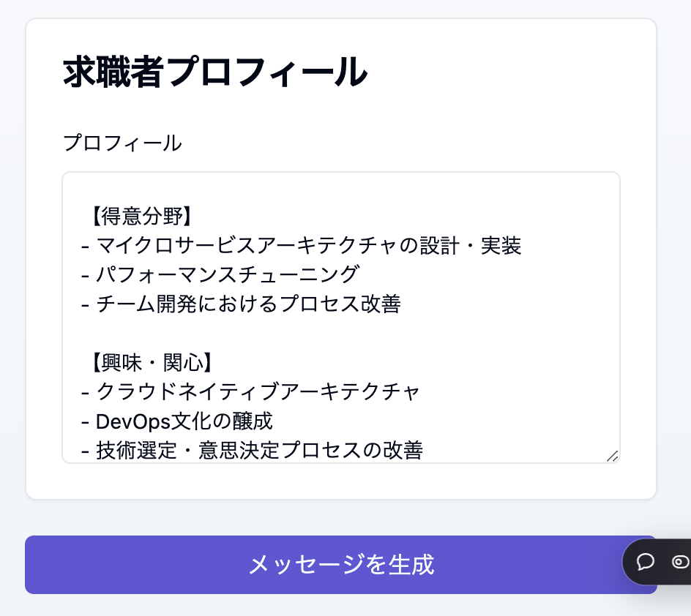The width and height of the screenshot is (691, 616).
Task: Toggle the switch icon in the dark toolbar
Action: coord(681,562)
